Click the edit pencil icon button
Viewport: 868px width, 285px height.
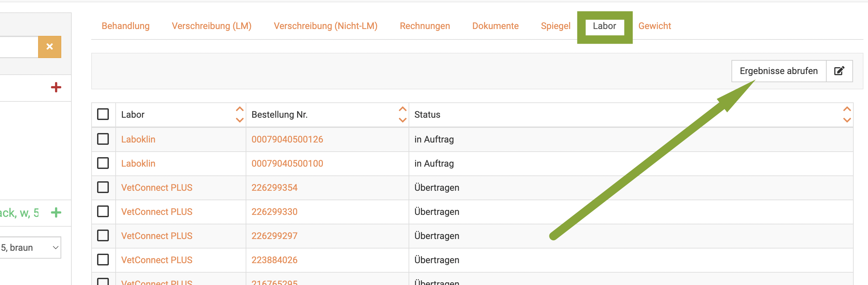tap(839, 71)
